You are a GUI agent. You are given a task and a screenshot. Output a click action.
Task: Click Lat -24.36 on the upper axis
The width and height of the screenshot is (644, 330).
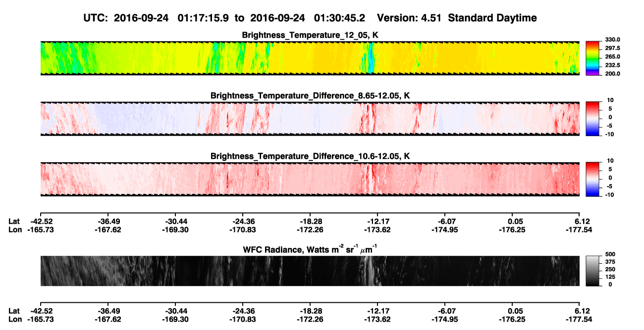coord(242,222)
